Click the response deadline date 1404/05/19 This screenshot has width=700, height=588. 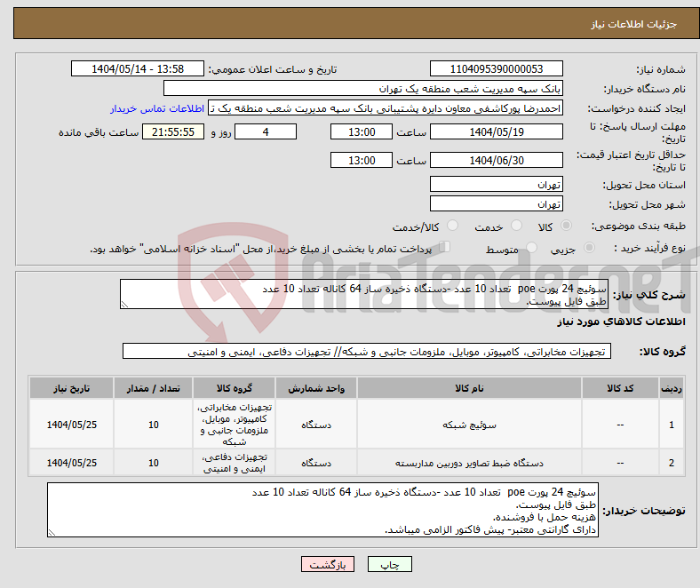pos(496,131)
